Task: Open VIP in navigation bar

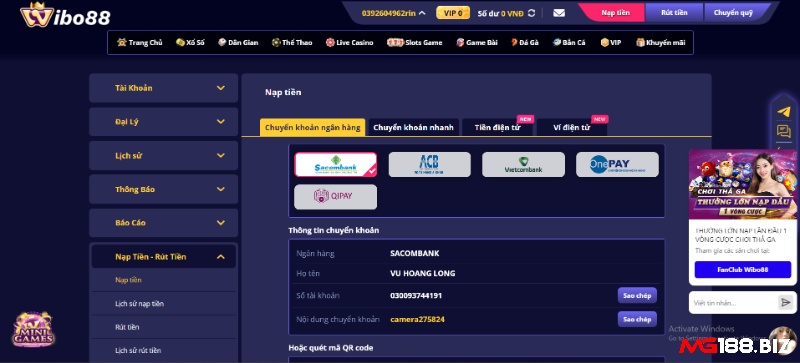Action: [x=611, y=42]
